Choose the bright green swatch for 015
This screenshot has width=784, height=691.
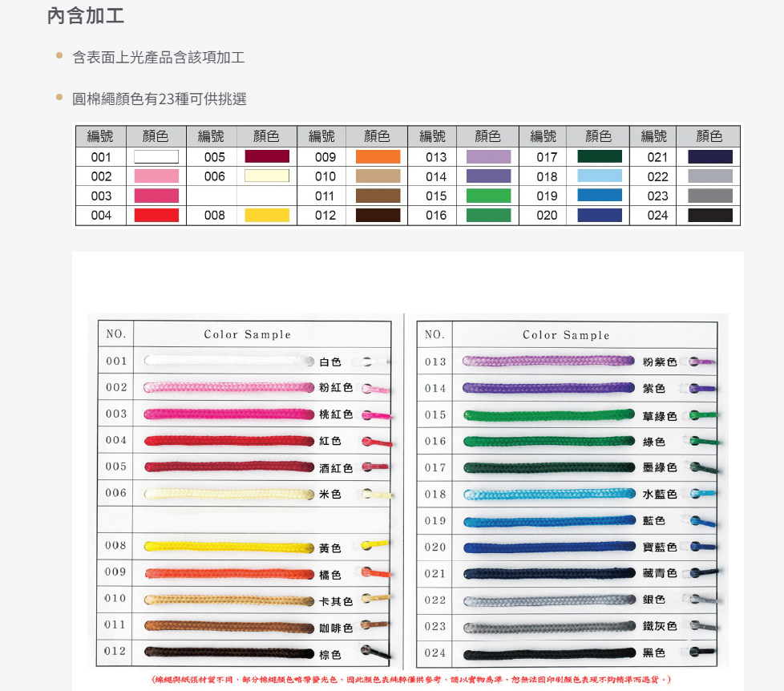(489, 196)
